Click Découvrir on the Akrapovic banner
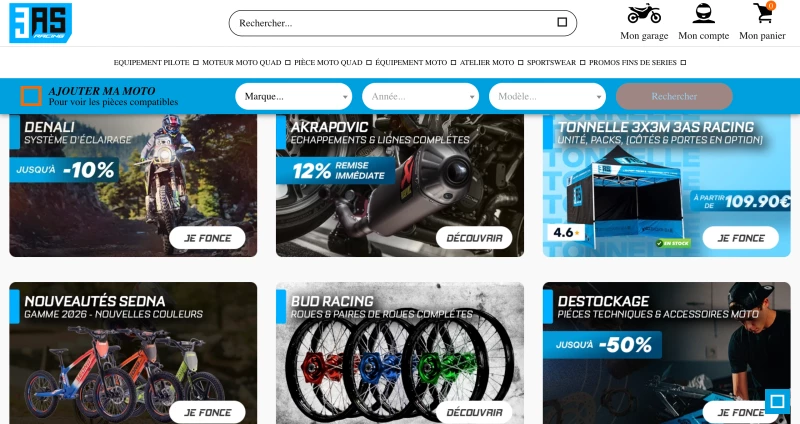The width and height of the screenshot is (800, 424). point(474,238)
